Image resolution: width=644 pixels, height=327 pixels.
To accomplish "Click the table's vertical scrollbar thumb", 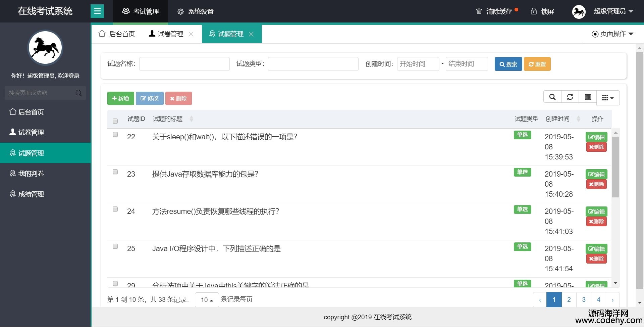I will click(x=615, y=167).
